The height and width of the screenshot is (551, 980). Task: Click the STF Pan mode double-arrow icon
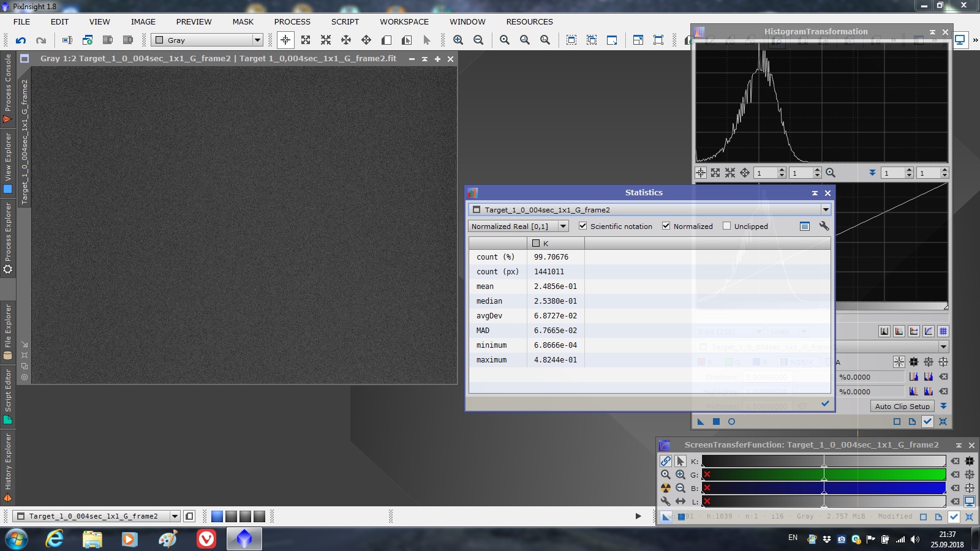(x=680, y=501)
